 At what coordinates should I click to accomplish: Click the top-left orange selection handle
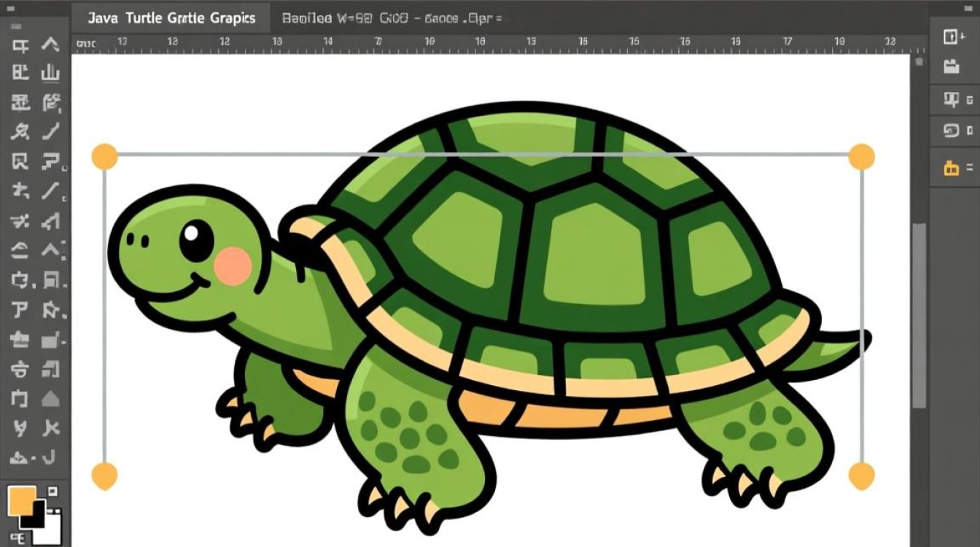click(104, 156)
